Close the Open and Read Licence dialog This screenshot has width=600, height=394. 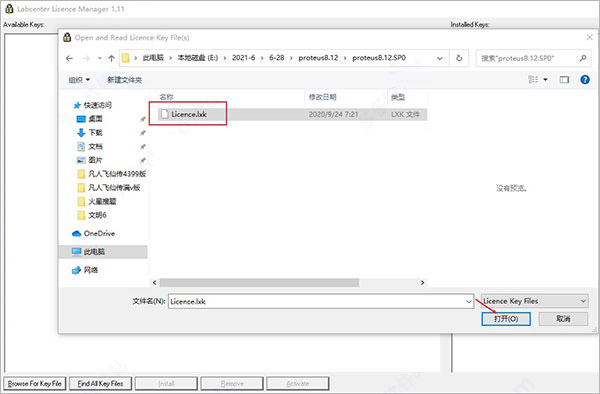pyautogui.click(x=589, y=37)
